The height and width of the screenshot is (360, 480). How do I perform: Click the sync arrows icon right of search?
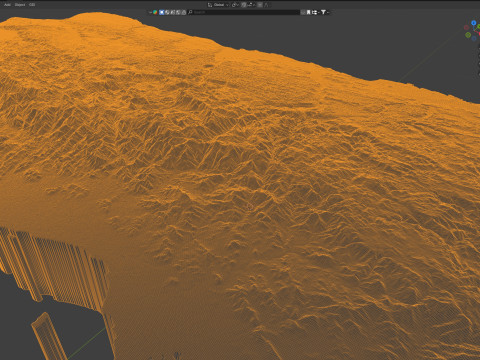pyautogui.click(x=315, y=12)
